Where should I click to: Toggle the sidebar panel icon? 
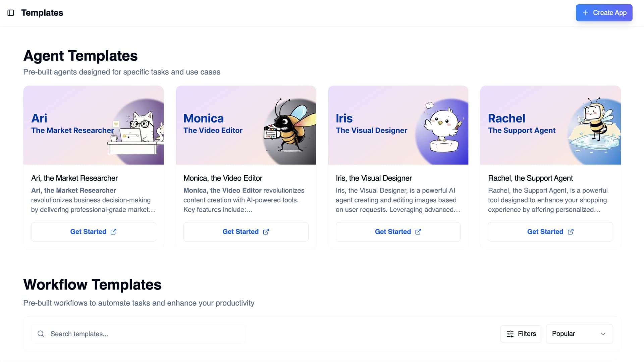pyautogui.click(x=11, y=13)
